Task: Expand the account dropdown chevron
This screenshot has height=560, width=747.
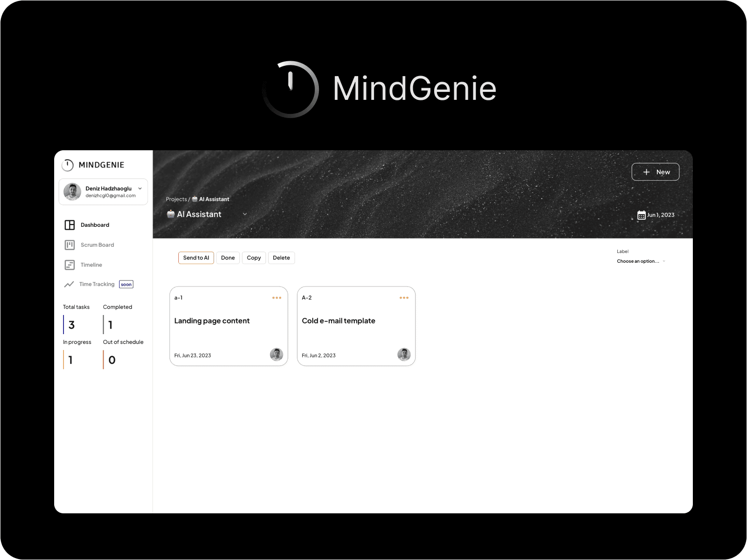Action: 140,189
